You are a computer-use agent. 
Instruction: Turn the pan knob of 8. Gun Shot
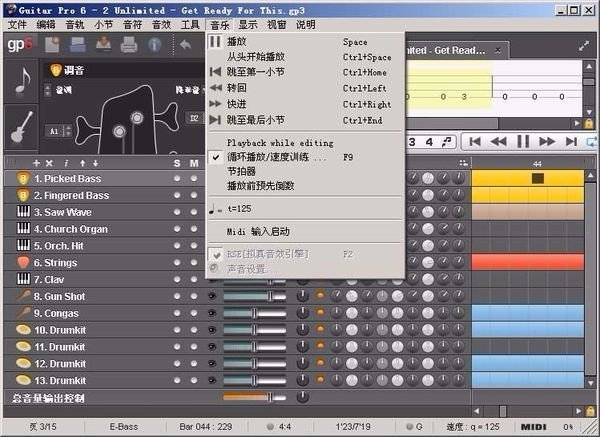302,296
